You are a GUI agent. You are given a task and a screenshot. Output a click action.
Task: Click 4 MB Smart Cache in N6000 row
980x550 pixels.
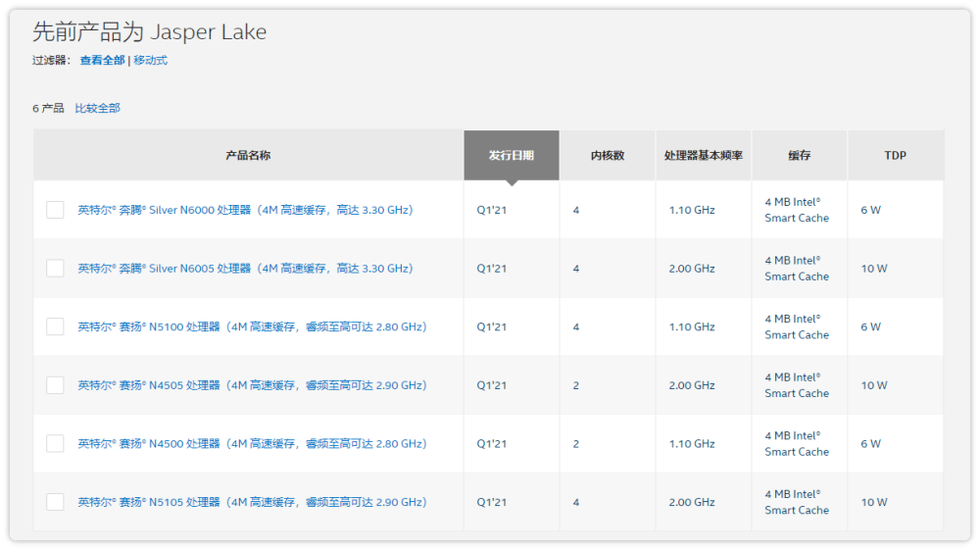pyautogui.click(x=797, y=210)
